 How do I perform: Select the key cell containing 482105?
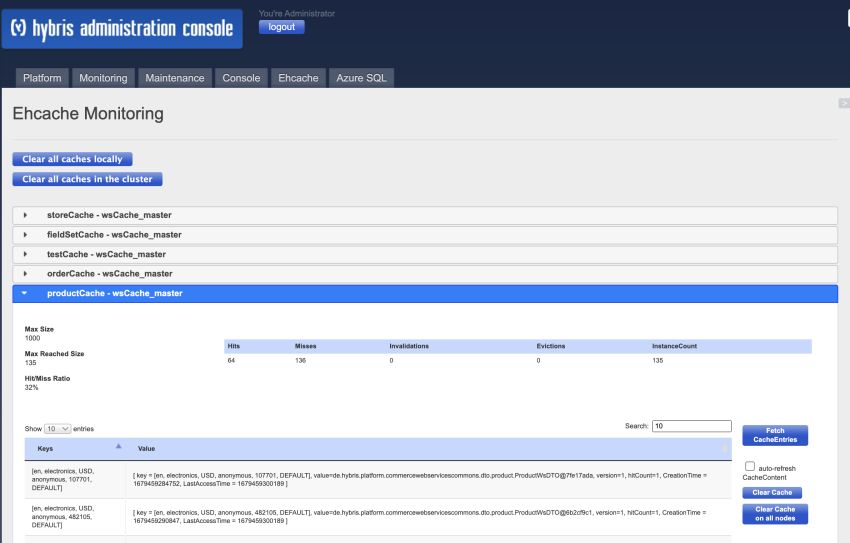[75, 517]
